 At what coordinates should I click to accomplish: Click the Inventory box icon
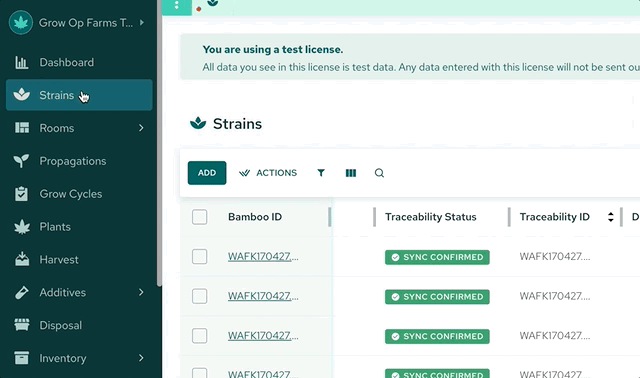pos(22,358)
